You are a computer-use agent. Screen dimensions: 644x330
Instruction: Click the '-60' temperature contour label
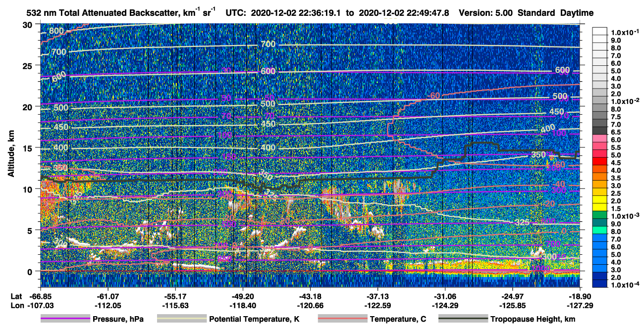433,95
